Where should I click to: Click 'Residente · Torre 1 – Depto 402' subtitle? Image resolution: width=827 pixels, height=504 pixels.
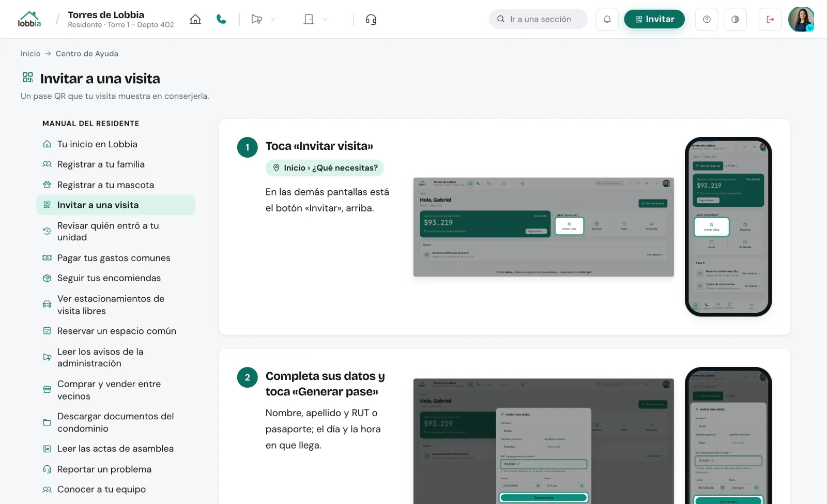[121, 25]
